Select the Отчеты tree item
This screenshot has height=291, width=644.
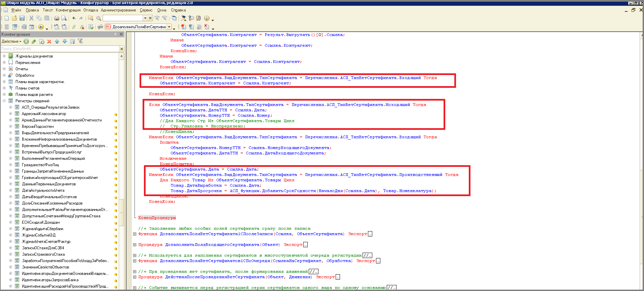pyautogui.click(x=22, y=69)
